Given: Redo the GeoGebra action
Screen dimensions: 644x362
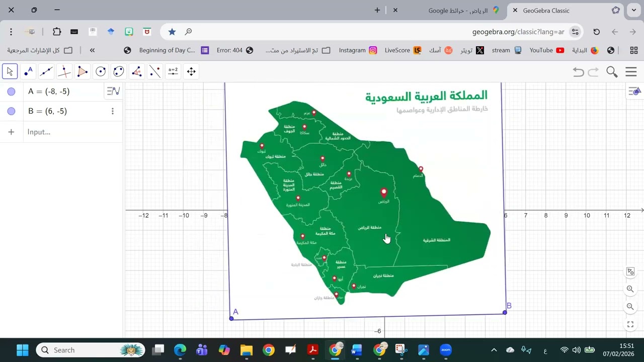Looking at the screenshot, I should [594, 72].
